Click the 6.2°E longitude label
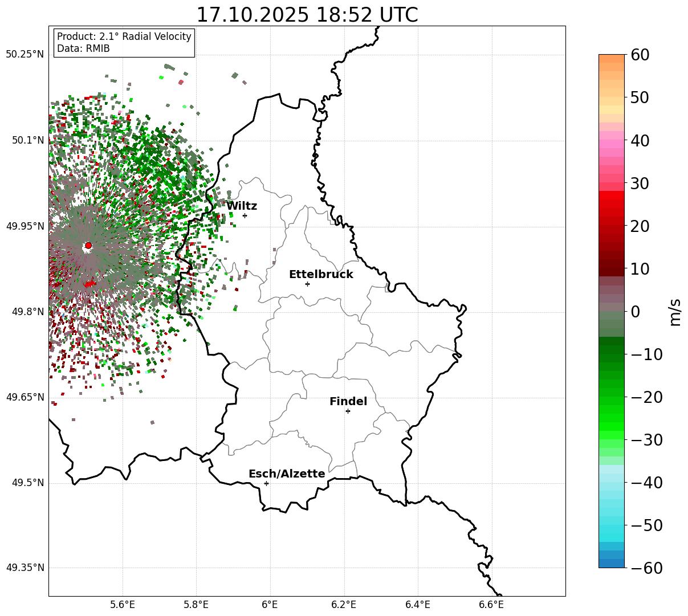688x616 pixels. point(344,605)
